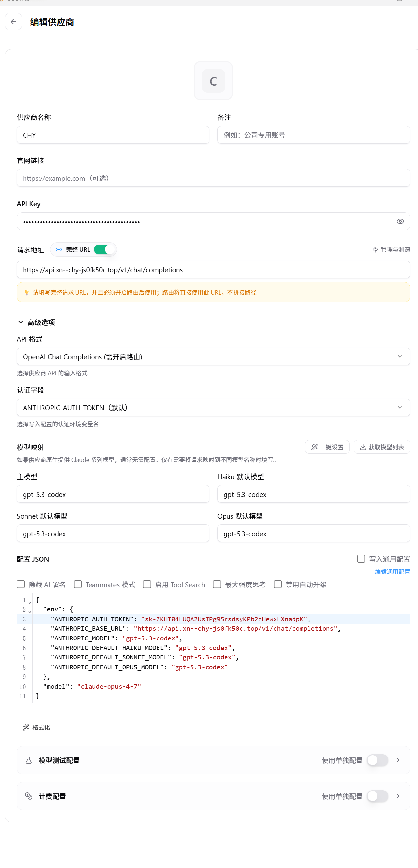Screen dimensions: 418x868
Task: Click the 配置 JSON heading
Action: (x=33, y=559)
